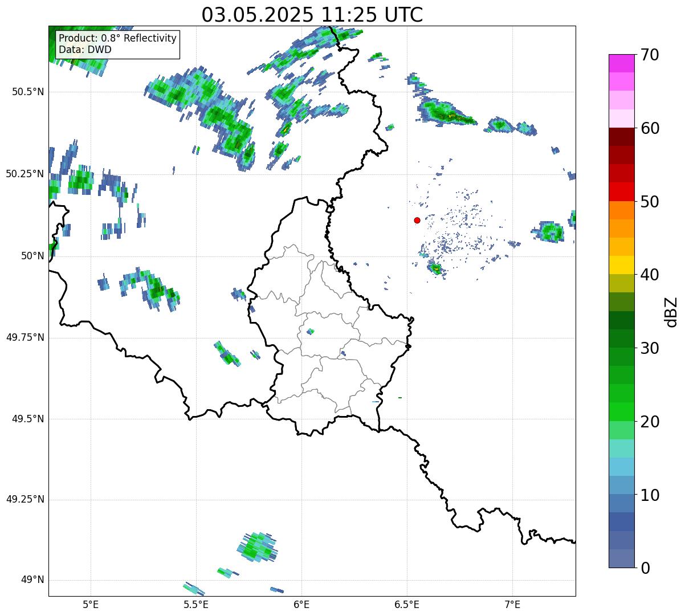
Task: Click the colorbar tick label 10
Action: [650, 495]
